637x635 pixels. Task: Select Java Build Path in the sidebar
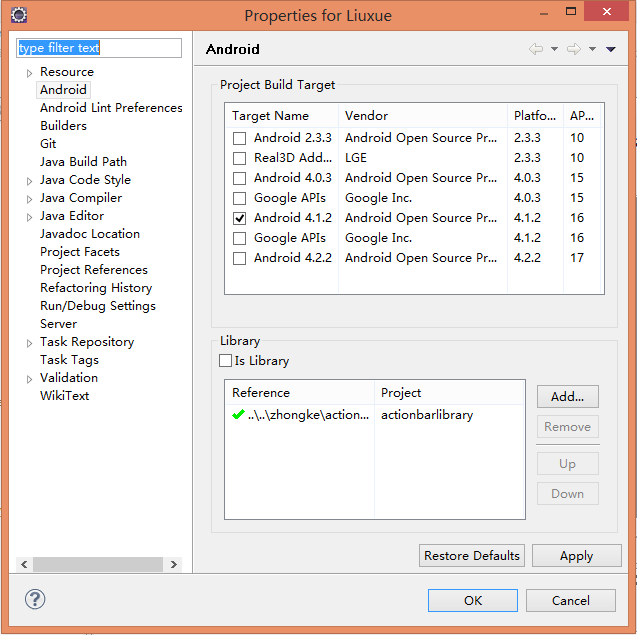tap(83, 162)
